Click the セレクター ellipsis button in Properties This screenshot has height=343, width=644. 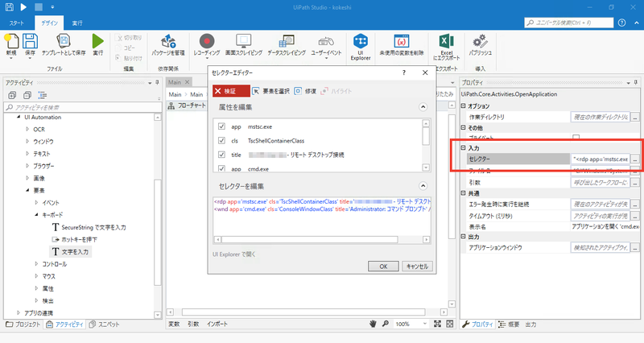click(635, 159)
